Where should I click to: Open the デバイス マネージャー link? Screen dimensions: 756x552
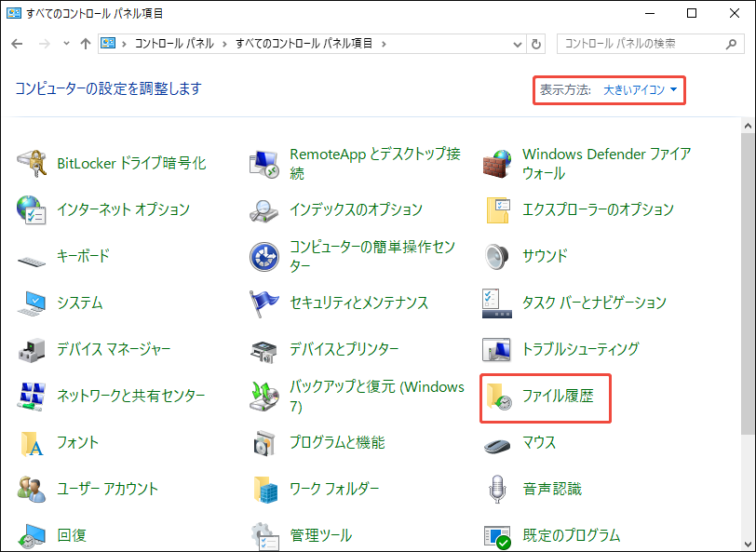[114, 349]
